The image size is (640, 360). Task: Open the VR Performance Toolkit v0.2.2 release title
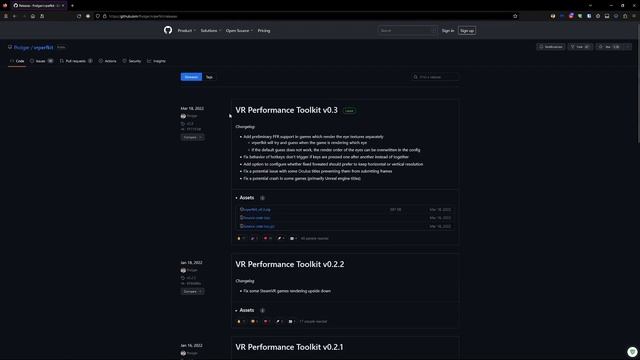(290, 264)
